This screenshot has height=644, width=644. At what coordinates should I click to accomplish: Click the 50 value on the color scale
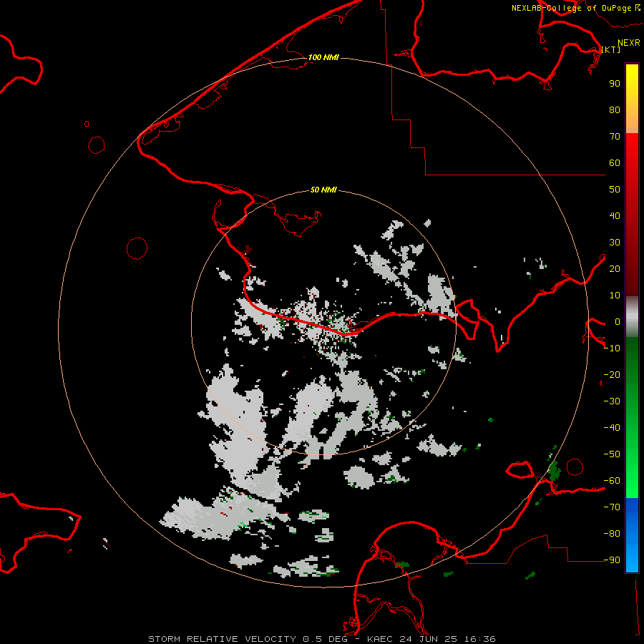pos(615,190)
